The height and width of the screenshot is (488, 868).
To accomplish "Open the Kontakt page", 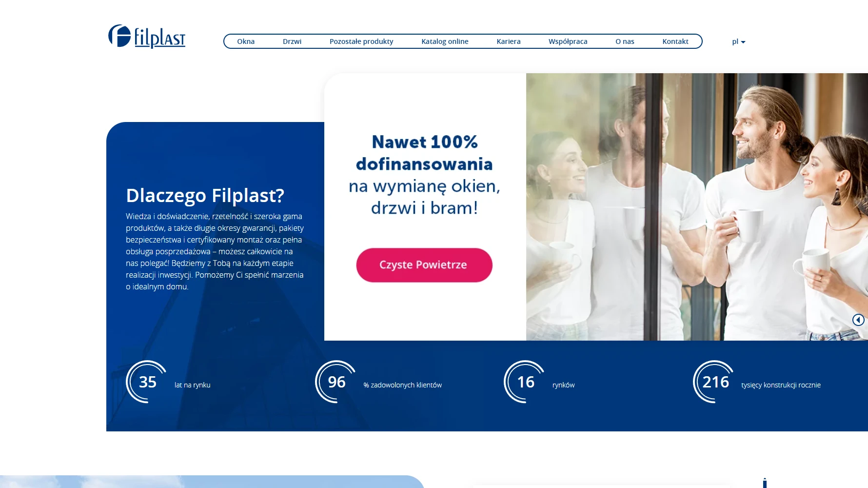I will pyautogui.click(x=675, y=41).
